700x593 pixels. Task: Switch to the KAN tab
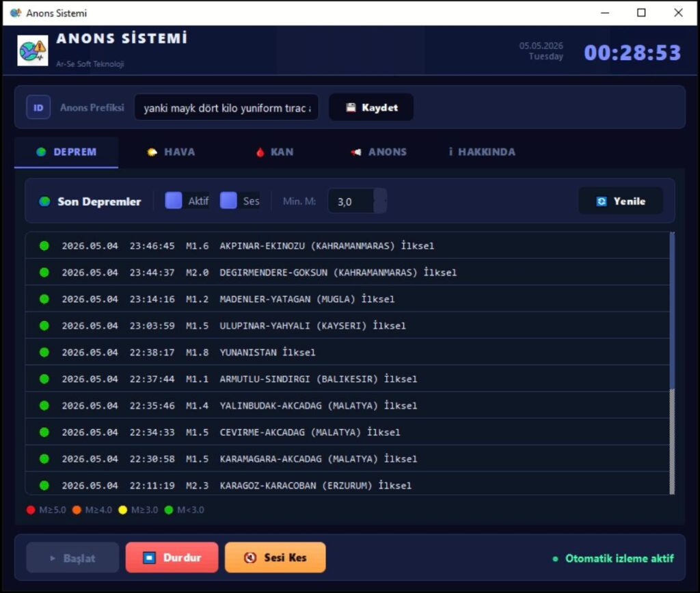click(275, 152)
